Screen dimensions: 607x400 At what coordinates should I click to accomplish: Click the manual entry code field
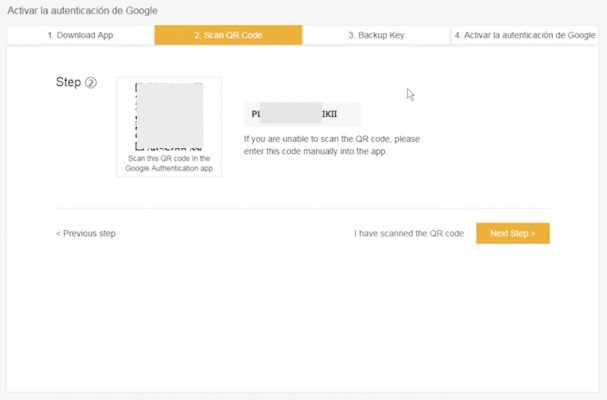(302, 113)
